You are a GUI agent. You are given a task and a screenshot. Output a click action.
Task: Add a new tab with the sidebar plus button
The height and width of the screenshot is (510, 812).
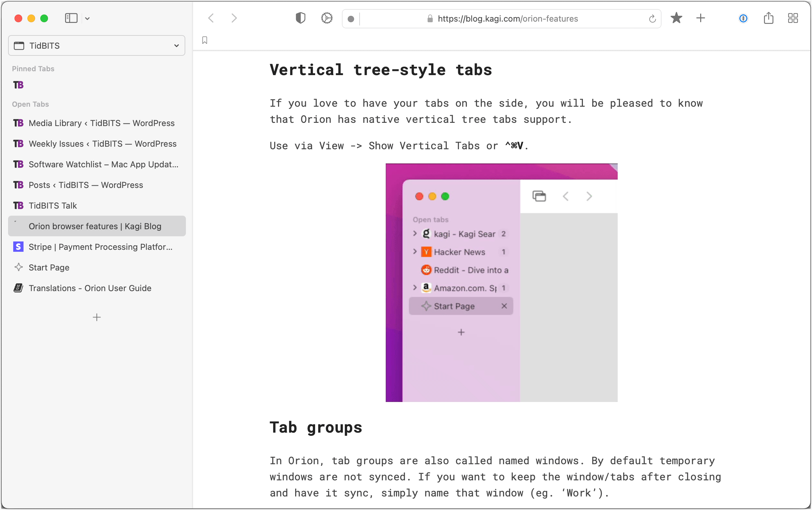click(x=96, y=317)
